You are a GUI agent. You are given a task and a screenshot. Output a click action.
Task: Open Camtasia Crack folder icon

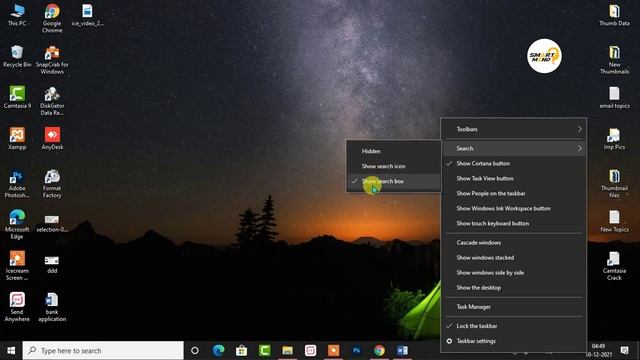click(x=614, y=266)
